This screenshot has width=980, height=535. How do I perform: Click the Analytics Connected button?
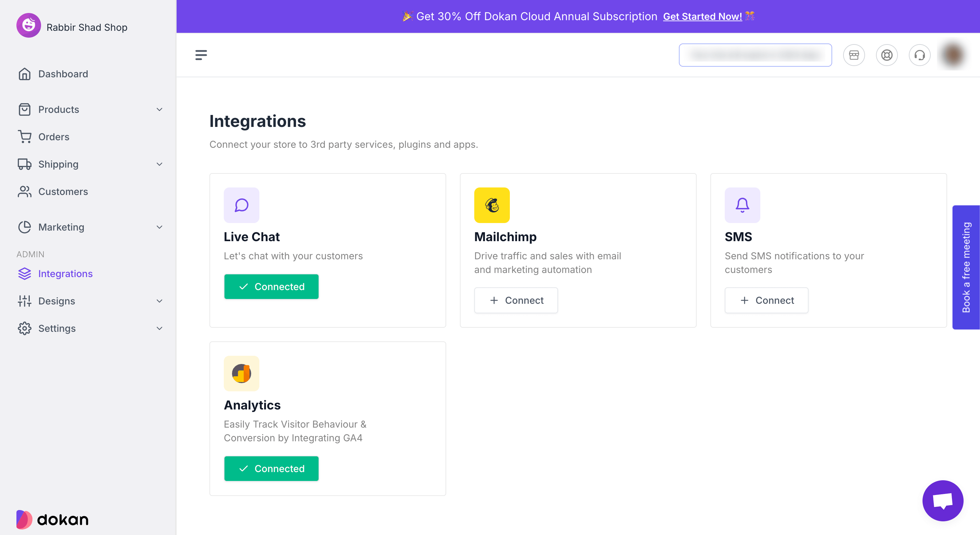(271, 468)
